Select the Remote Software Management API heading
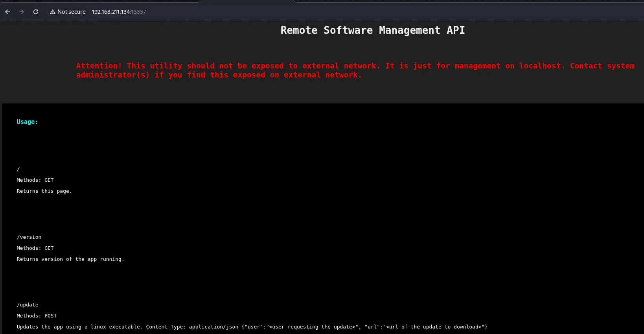 pos(373,30)
